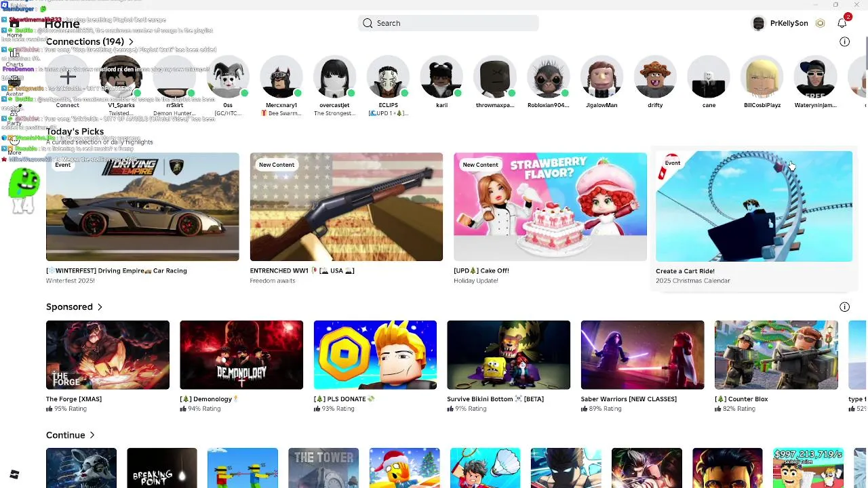Open More in the left sidebar

coord(14,144)
